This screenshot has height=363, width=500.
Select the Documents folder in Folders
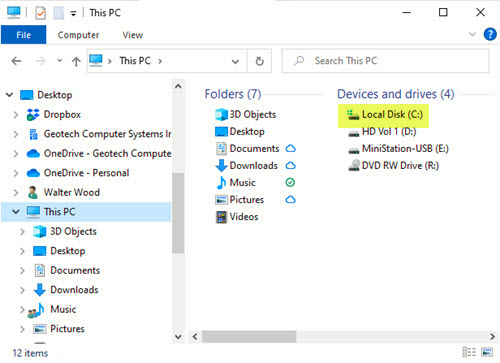tap(254, 149)
